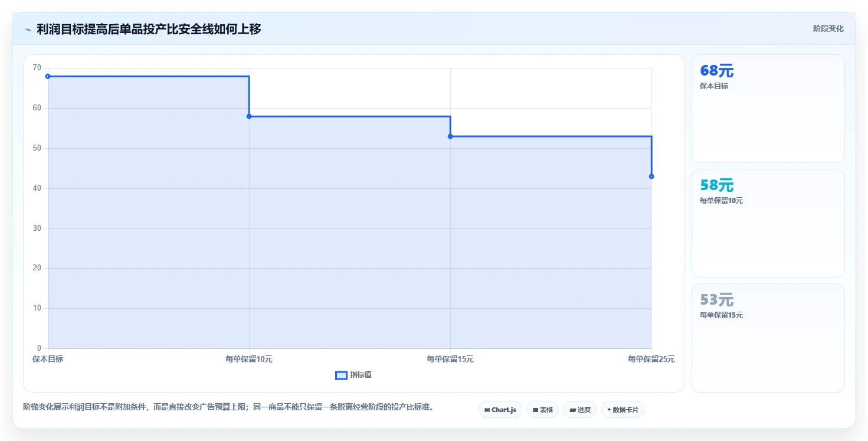Image resolution: width=868 pixels, height=441 pixels.
Task: Click the icon in the Chart.js tag
Action: pyautogui.click(x=487, y=410)
